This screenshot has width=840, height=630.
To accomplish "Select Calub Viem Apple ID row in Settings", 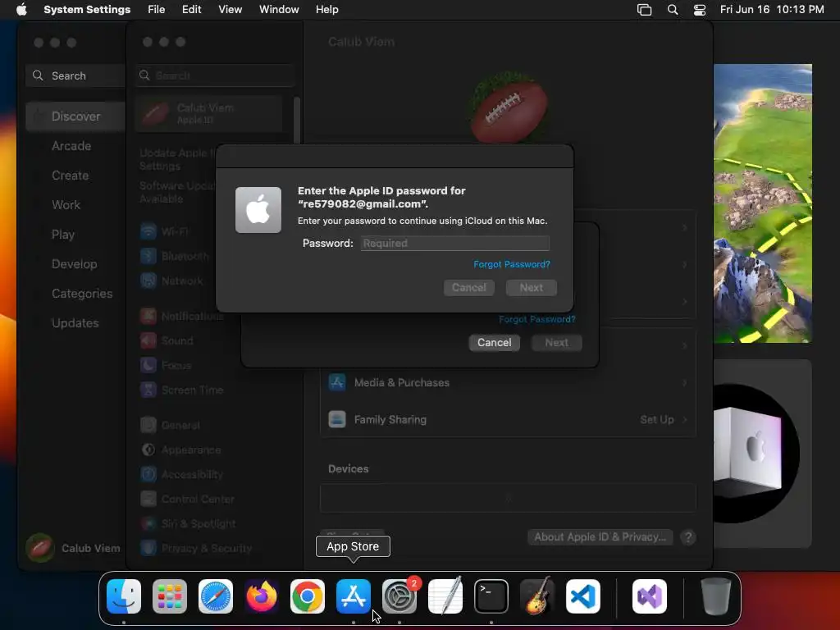I will [x=209, y=113].
